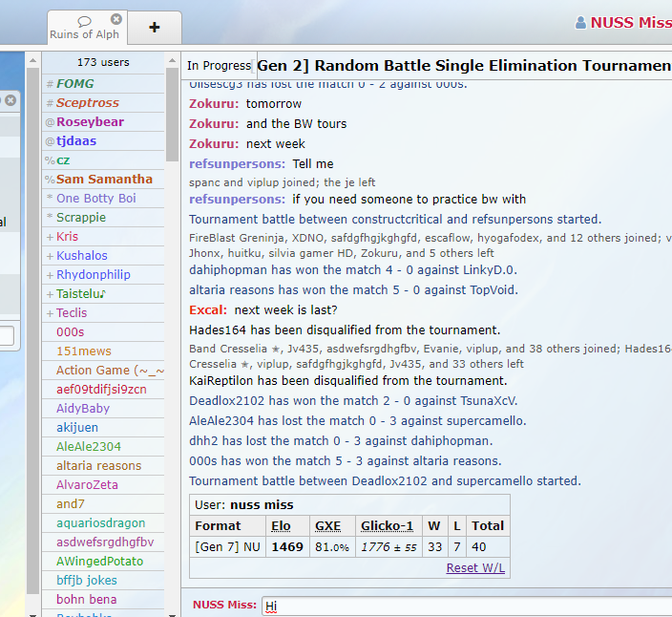Open Roseybear's profile in the user list

click(90, 122)
